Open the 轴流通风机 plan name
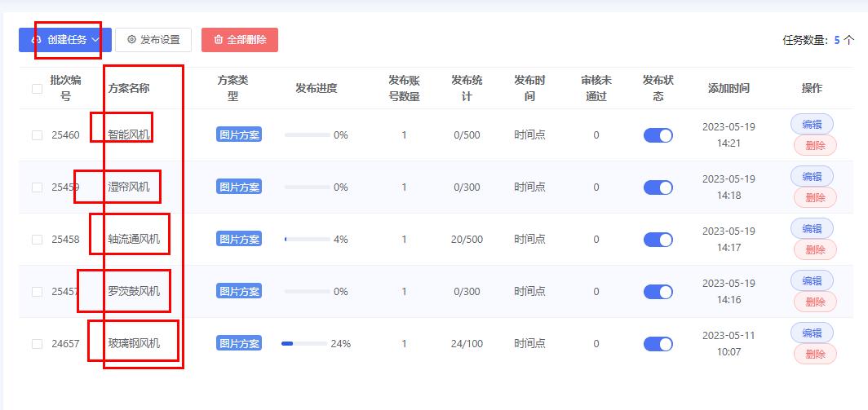 pyautogui.click(x=134, y=240)
